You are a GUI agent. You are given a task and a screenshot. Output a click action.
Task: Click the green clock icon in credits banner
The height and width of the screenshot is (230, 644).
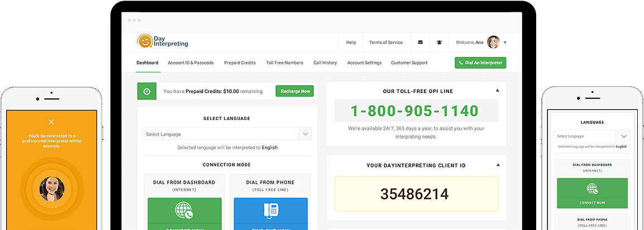click(147, 91)
